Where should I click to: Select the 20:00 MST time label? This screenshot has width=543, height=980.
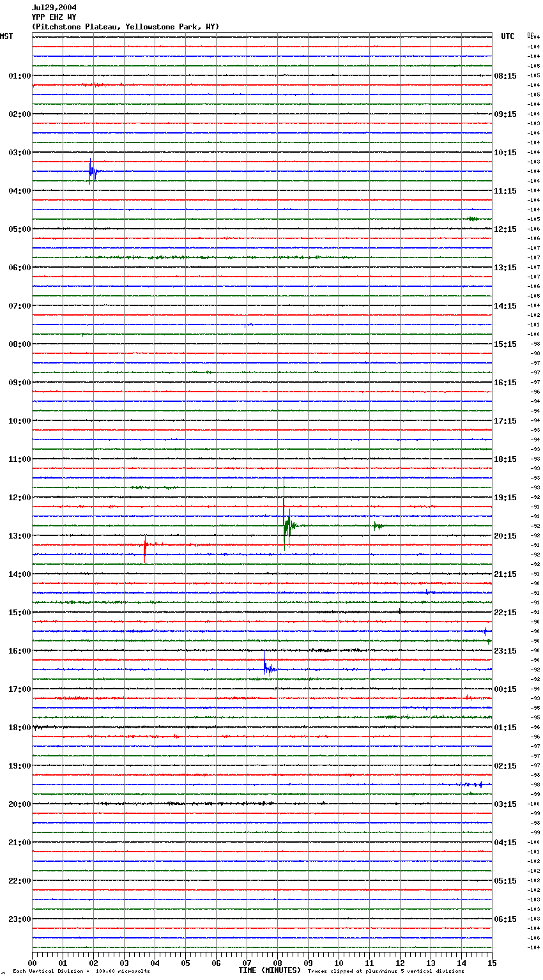coord(20,804)
